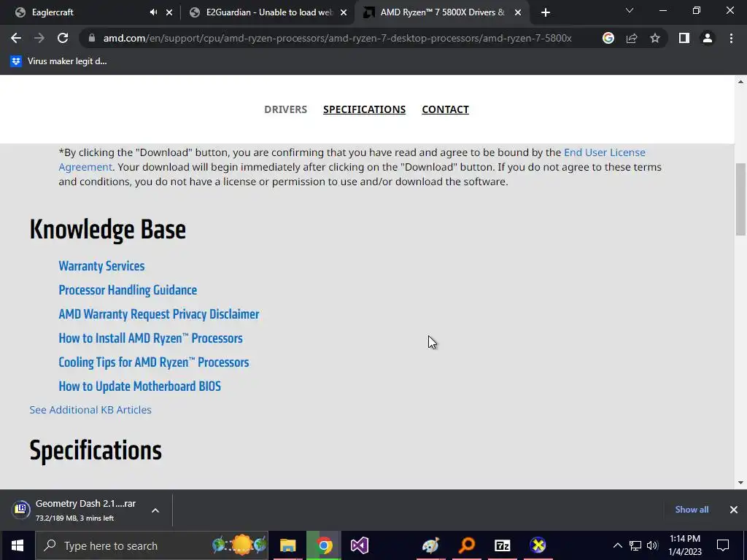Open Chrome profile menu
The image size is (747, 560).
pyautogui.click(x=708, y=38)
